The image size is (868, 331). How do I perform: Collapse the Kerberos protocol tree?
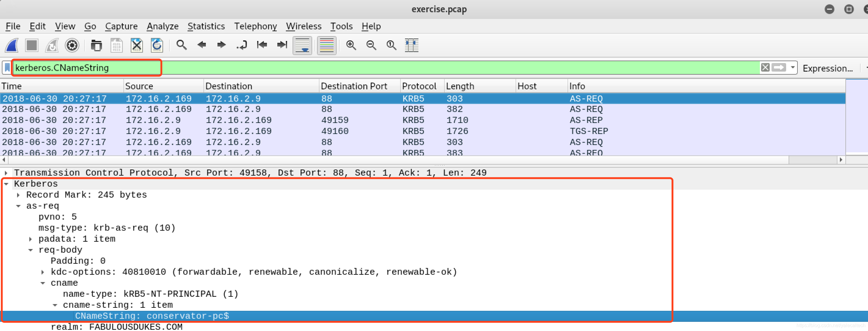[6, 184]
